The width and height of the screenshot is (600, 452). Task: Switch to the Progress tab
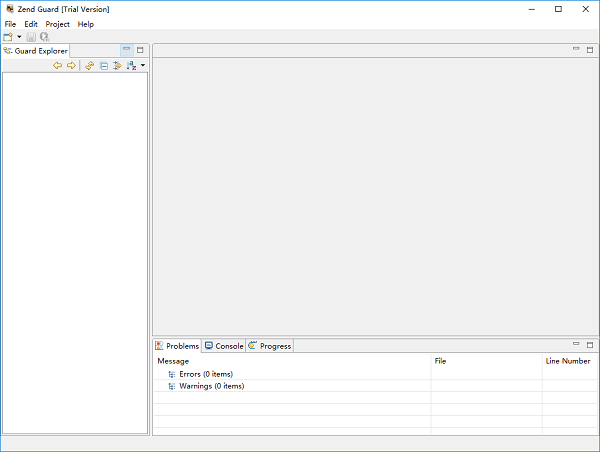(270, 346)
